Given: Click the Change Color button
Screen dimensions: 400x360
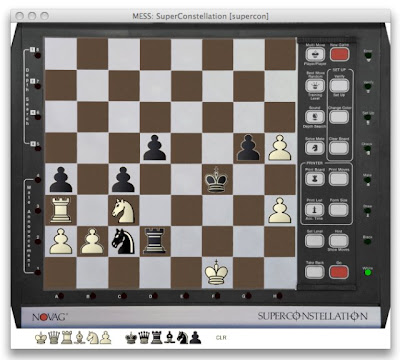Looking at the screenshot, I should pos(339,117).
